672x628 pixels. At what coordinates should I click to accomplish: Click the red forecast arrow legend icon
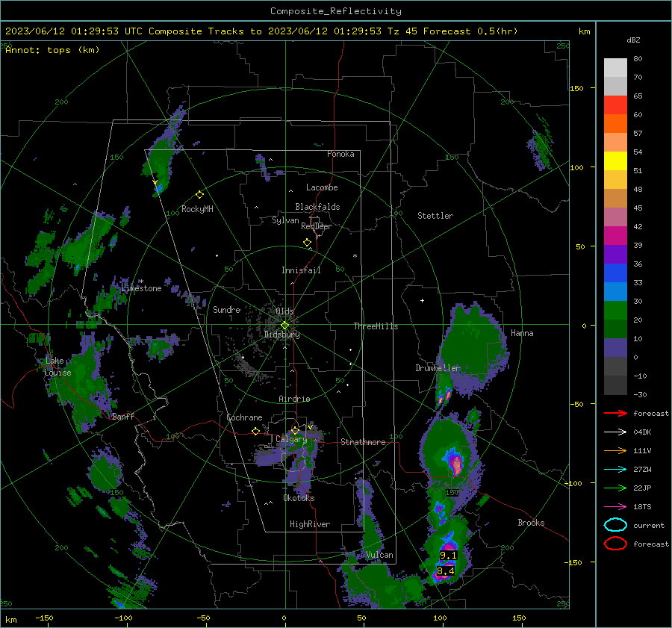point(615,413)
